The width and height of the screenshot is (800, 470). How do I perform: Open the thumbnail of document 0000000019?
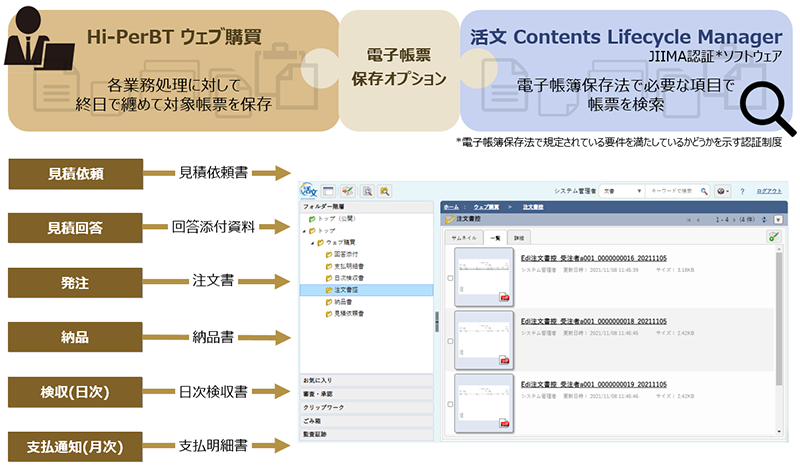tap(484, 403)
